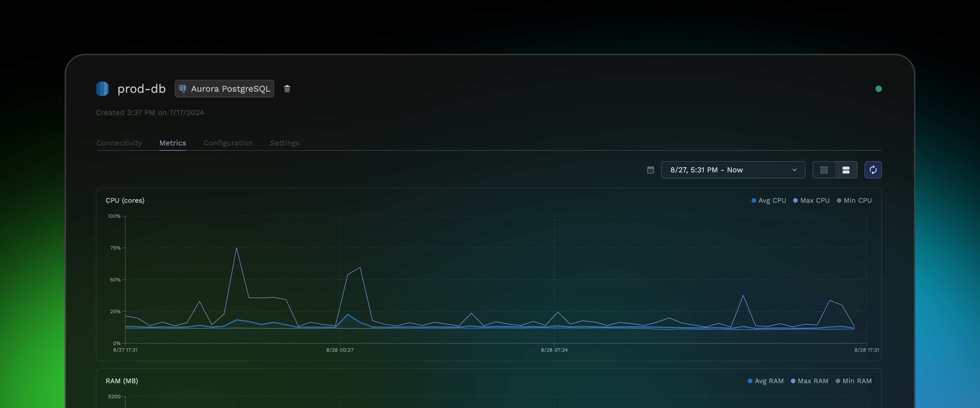Image resolution: width=980 pixels, height=408 pixels.
Task: Toggle the Avg CPU legend series
Action: (768, 200)
